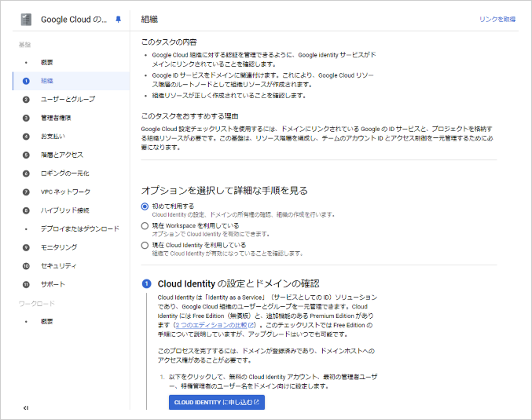532x420 pixels.
Task: Select the 初めて利用する radio option
Action: pyautogui.click(x=145, y=206)
